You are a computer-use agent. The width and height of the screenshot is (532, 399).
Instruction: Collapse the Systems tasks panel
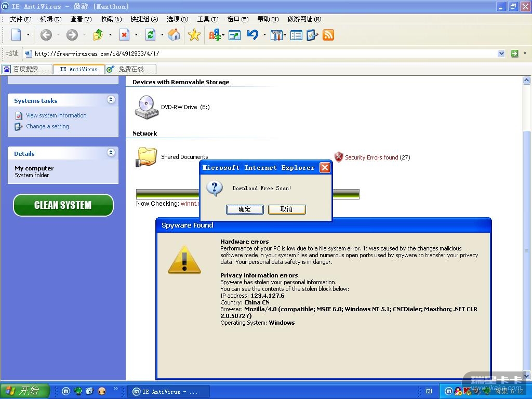point(111,99)
